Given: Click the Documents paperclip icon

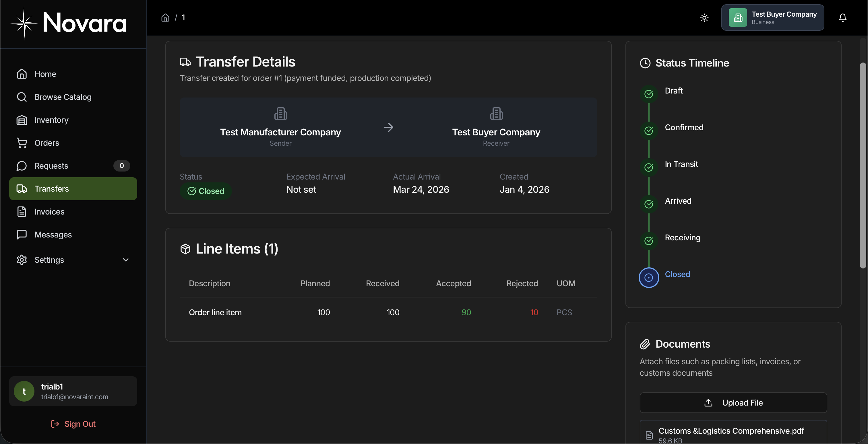Looking at the screenshot, I should click(645, 344).
